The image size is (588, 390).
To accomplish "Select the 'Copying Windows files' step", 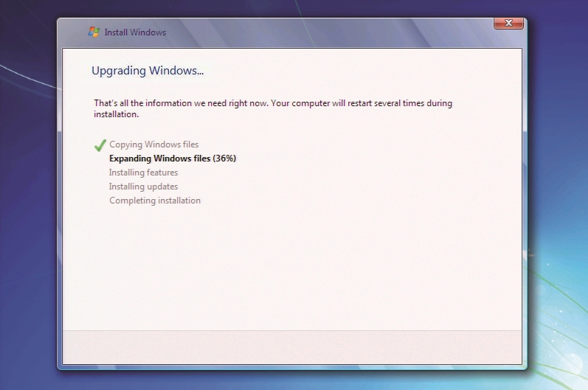I will tap(153, 144).
